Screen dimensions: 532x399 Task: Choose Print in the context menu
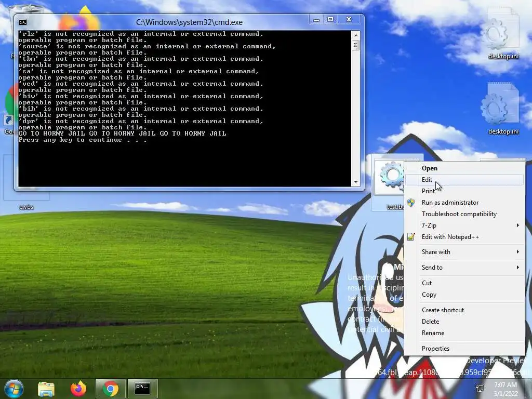coord(464,191)
